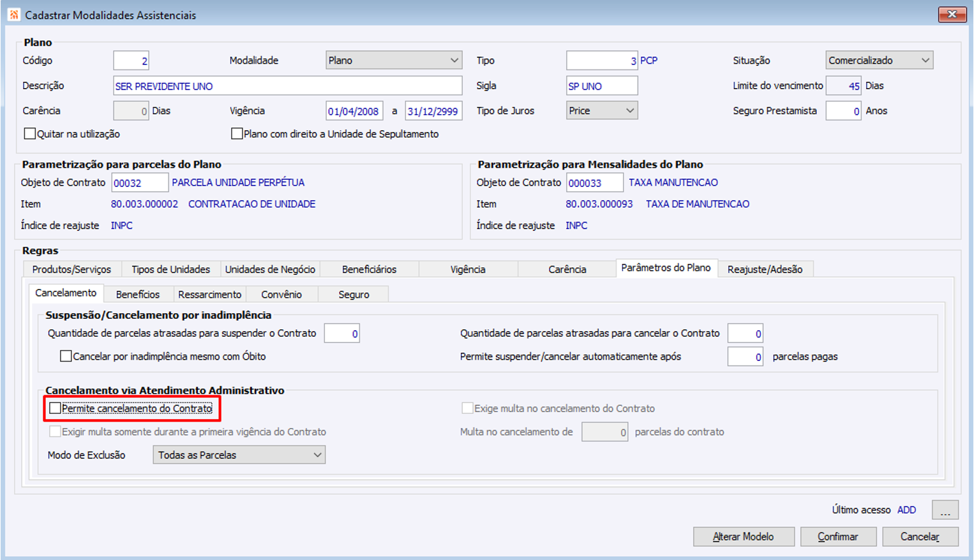
Task: Click the Alterar Modelo button
Action: [x=744, y=536]
